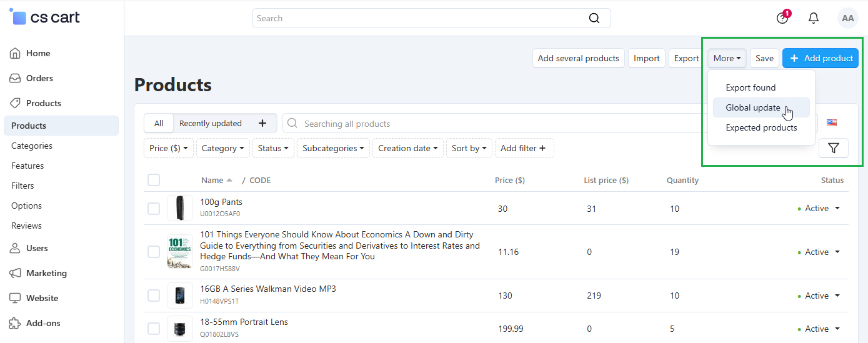The image size is (868, 343).
Task: Open the Sort by dropdown
Action: [469, 148]
